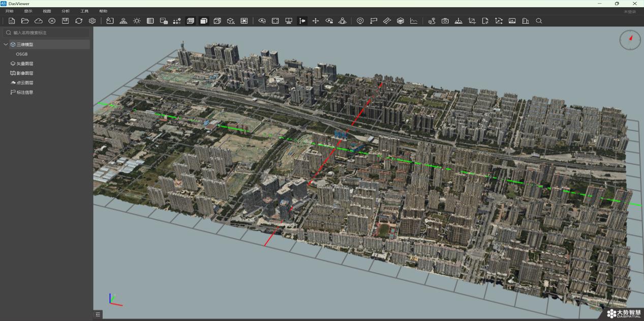644x321 pixels.
Task: Open a file with the folder icon
Action: pos(25,21)
